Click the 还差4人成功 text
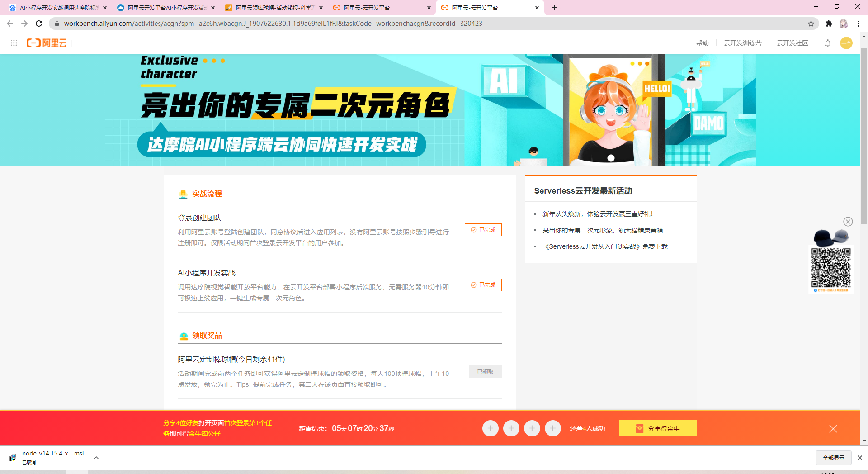868x474 pixels. [x=587, y=428]
